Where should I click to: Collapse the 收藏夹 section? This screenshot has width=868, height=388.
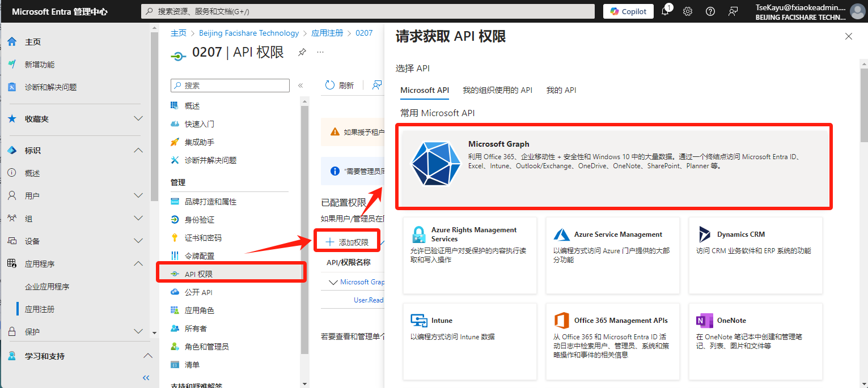pos(138,119)
